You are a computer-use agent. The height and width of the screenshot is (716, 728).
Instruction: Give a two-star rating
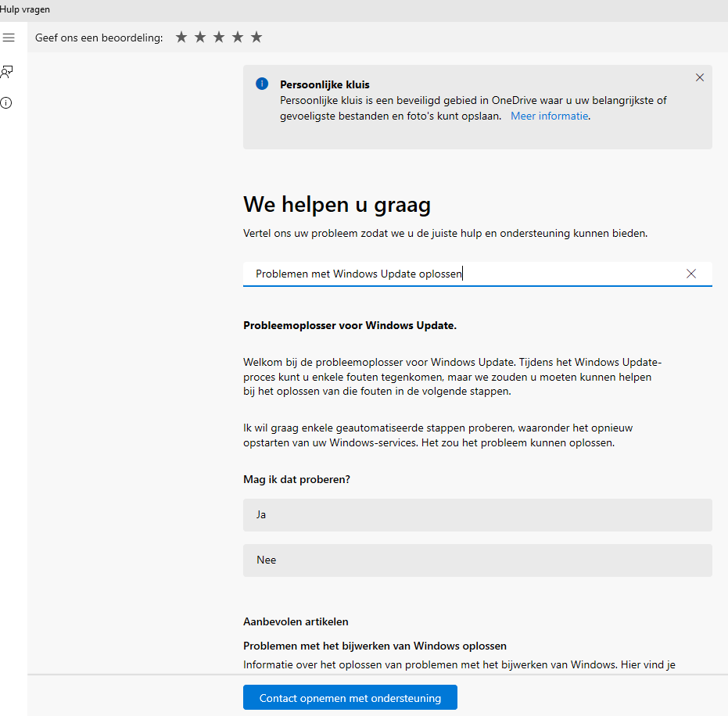click(x=200, y=38)
